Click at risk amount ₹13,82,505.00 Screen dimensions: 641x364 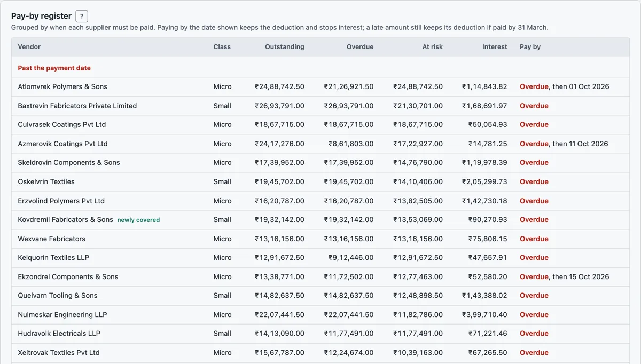(418, 201)
